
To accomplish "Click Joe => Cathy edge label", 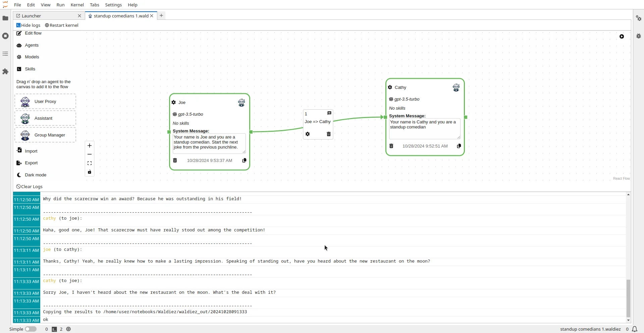I will (318, 121).
